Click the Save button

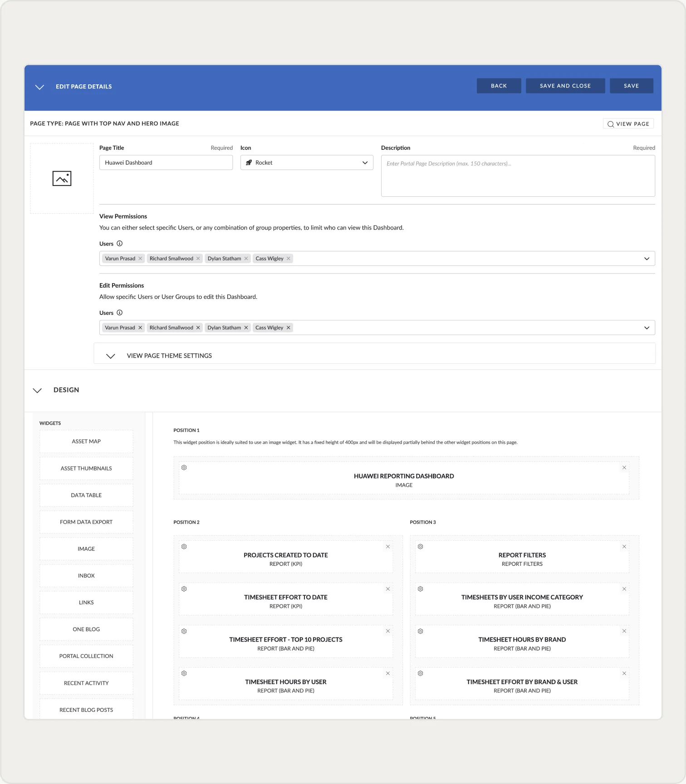[x=631, y=86]
